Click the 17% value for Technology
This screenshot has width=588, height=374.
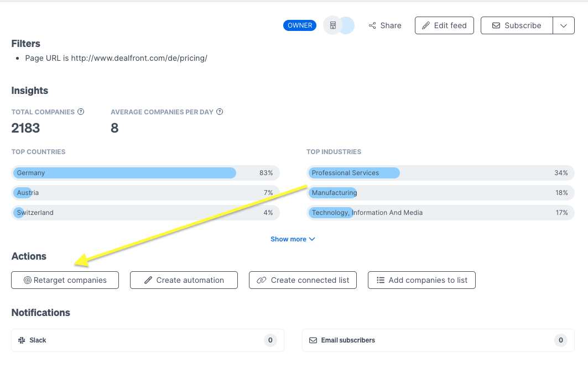561,213
